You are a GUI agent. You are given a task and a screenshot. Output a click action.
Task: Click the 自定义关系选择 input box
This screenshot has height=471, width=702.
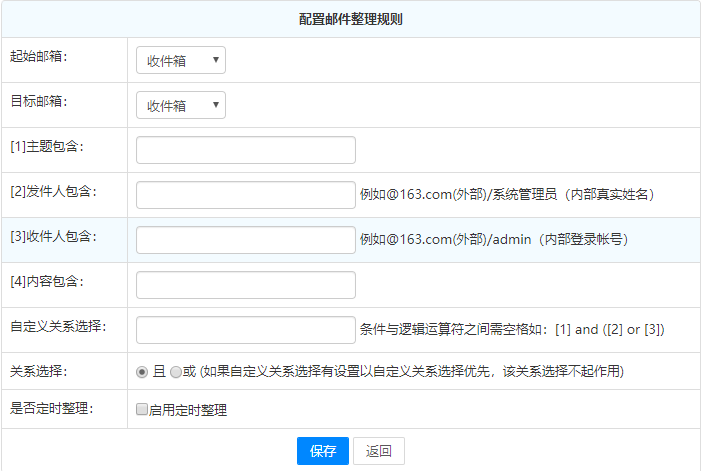pos(246,330)
